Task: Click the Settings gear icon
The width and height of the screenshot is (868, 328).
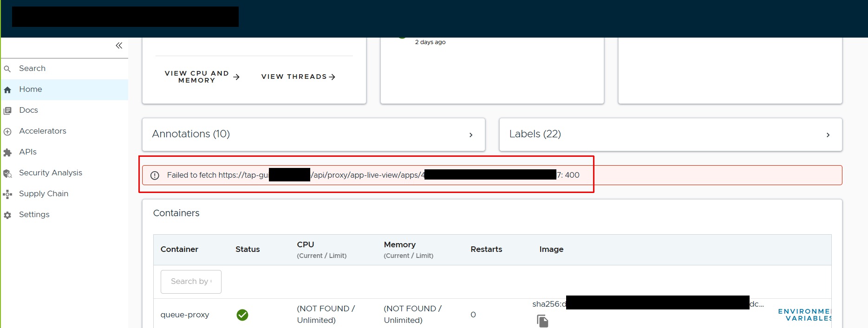Action: pos(7,215)
